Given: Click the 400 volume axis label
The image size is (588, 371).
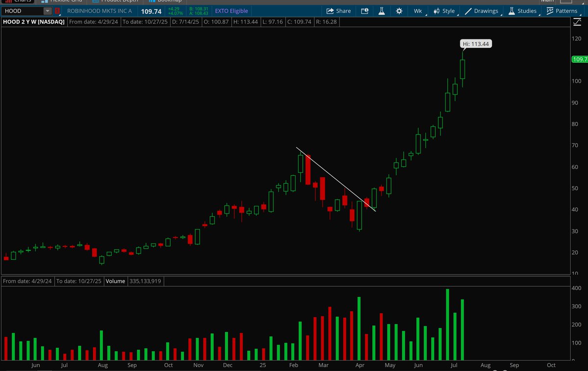Looking at the screenshot, I should (576, 288).
